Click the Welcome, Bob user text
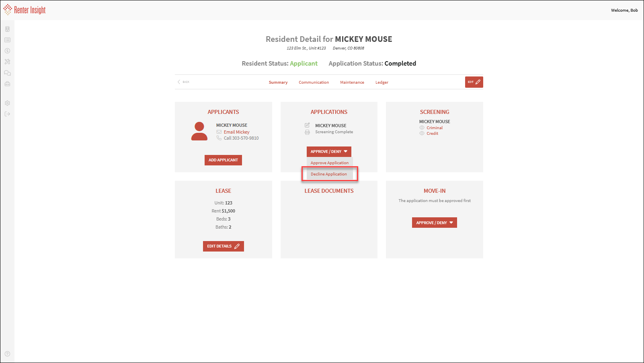The height and width of the screenshot is (363, 644). point(624,10)
